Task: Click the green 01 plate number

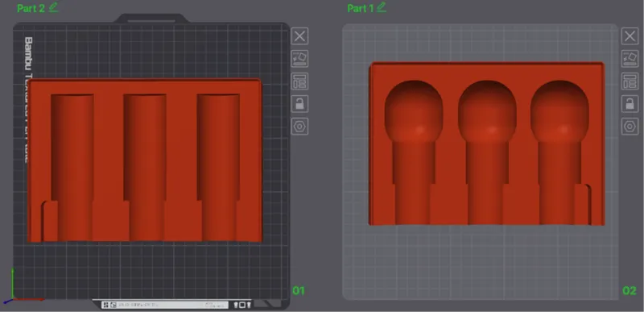Action: (299, 290)
